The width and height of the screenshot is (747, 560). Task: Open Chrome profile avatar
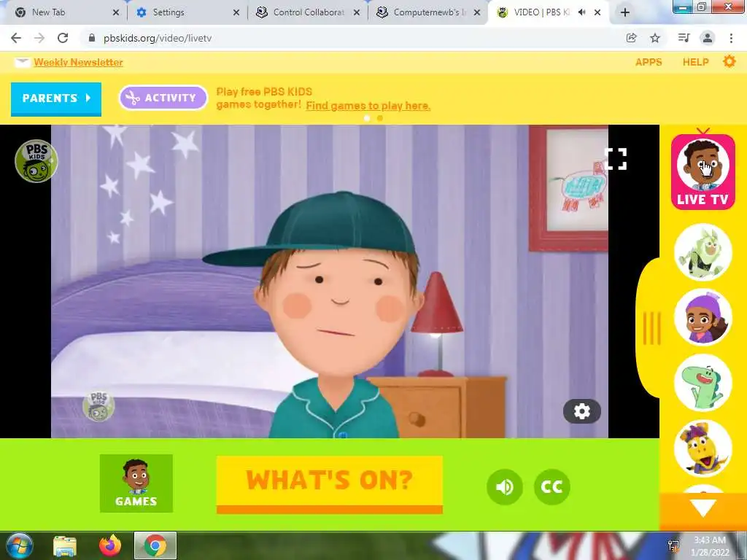pyautogui.click(x=708, y=38)
